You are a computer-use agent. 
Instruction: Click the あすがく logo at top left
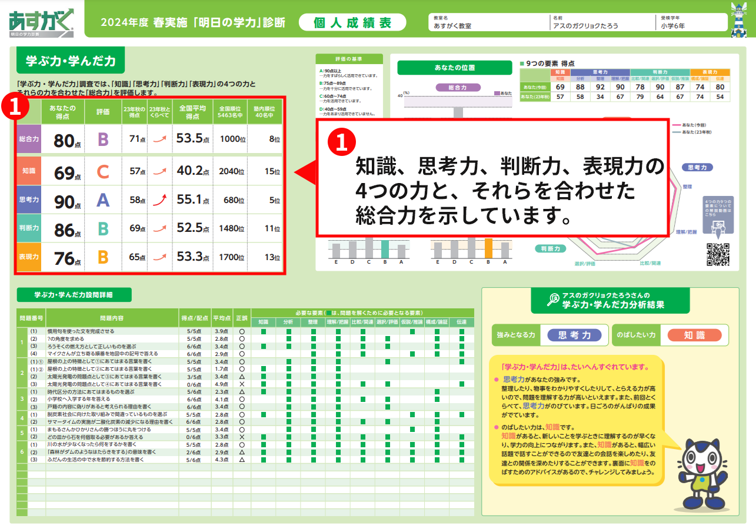pyautogui.click(x=41, y=22)
